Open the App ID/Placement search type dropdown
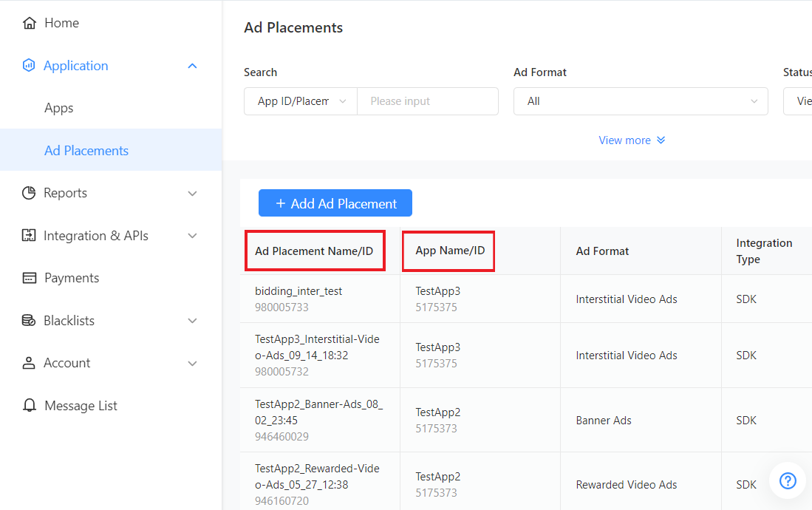 point(301,101)
